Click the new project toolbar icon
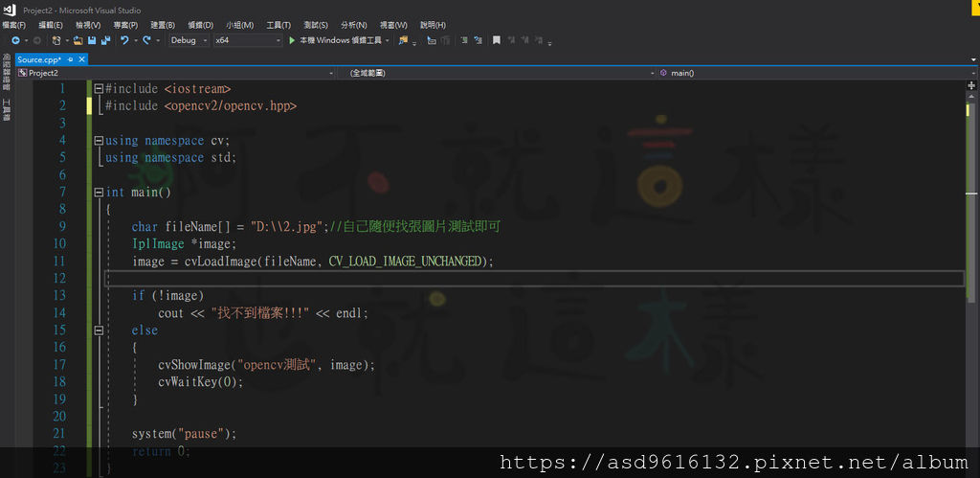The image size is (980, 478). [56, 40]
